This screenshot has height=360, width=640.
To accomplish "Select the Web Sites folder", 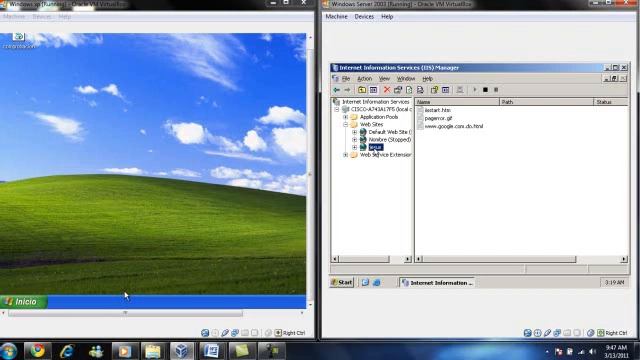I will click(371, 124).
